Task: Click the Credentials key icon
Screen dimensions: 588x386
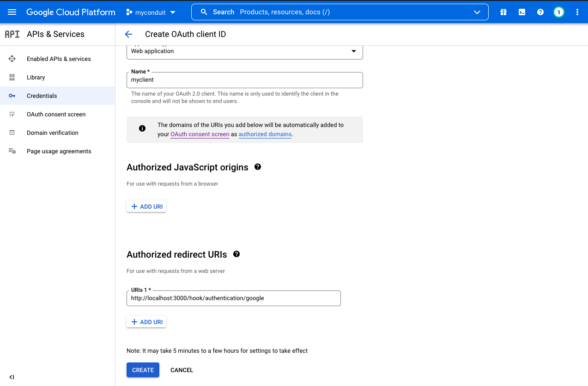Action: (x=12, y=96)
